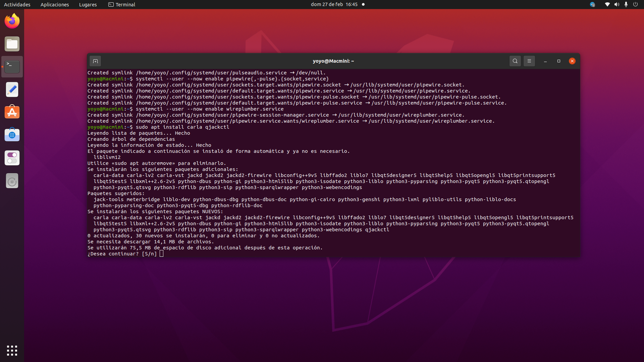Screen dimensions: 644x362
Task: Open the terminal hamburger menu
Action: click(529, 61)
